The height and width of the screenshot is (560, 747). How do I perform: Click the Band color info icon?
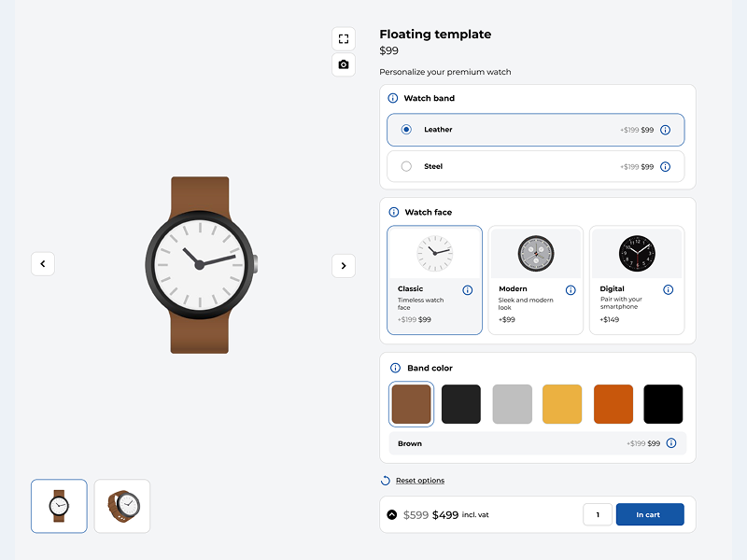pos(393,368)
